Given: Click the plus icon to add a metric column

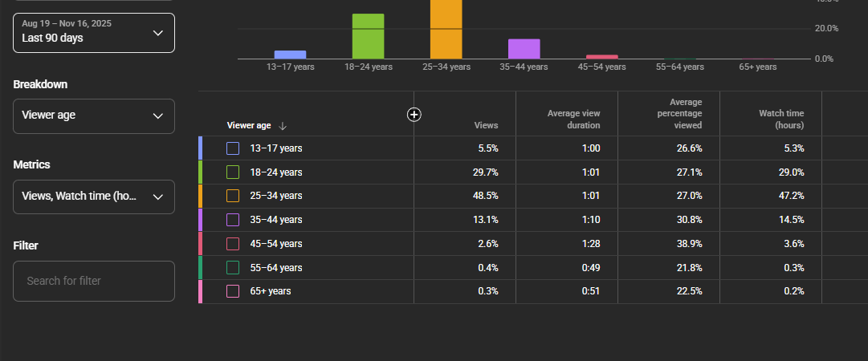Looking at the screenshot, I should click(x=414, y=115).
